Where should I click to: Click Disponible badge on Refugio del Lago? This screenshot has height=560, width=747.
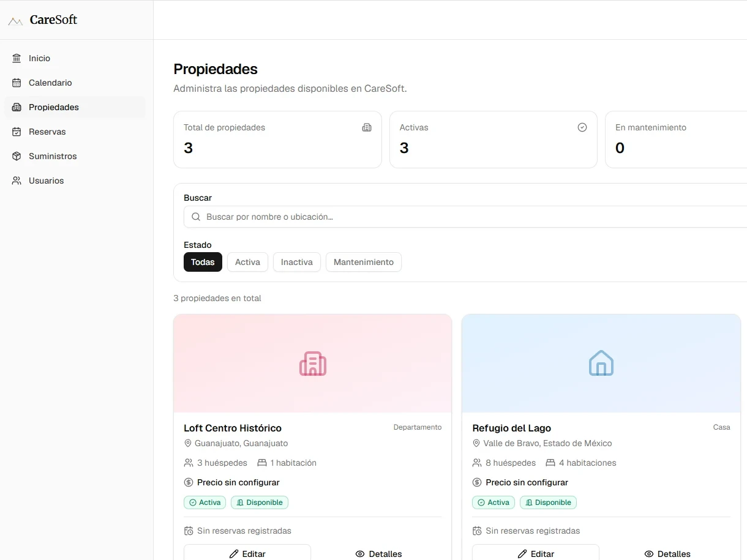(548, 502)
